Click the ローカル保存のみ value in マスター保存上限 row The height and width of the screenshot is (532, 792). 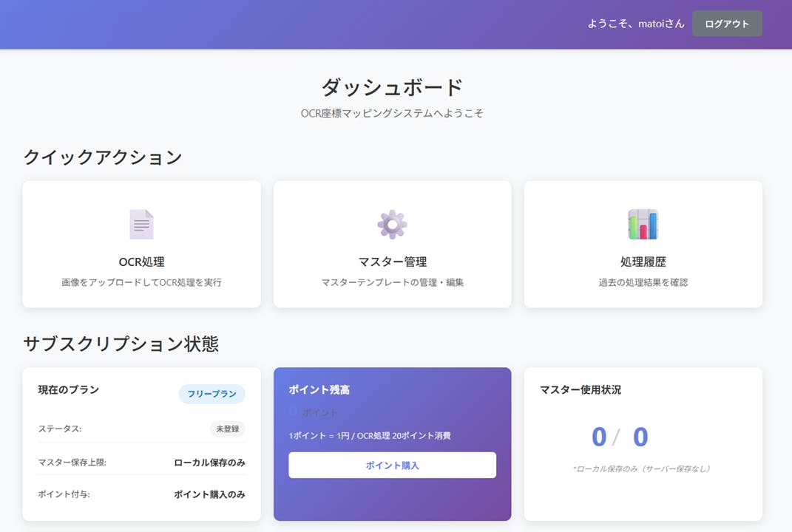(x=209, y=463)
